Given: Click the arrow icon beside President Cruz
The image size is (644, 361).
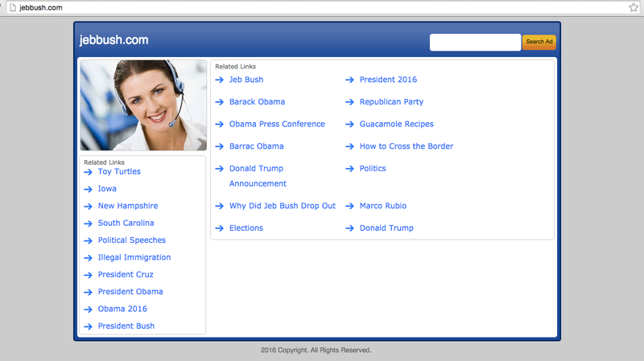Looking at the screenshot, I should click(88, 275).
